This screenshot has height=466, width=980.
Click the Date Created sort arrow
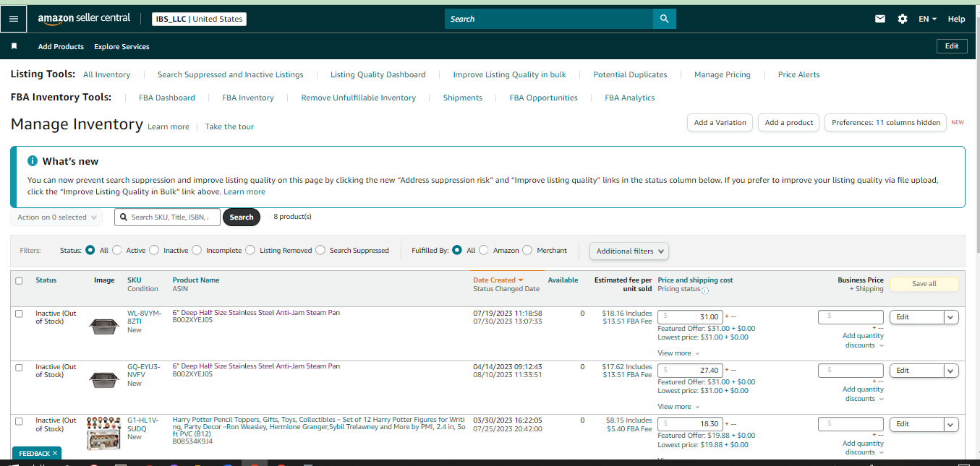pyautogui.click(x=521, y=280)
